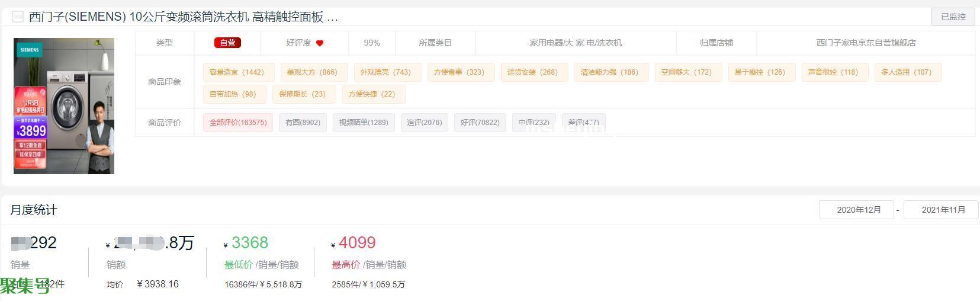Open the 家用电器/大家电/洗衣机 category link
980x301 pixels.
click(576, 43)
